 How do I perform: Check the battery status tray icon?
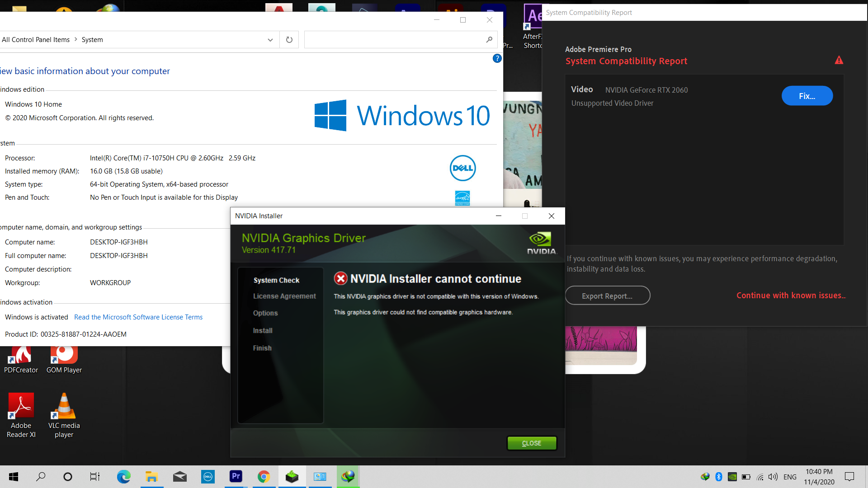pyautogui.click(x=746, y=477)
